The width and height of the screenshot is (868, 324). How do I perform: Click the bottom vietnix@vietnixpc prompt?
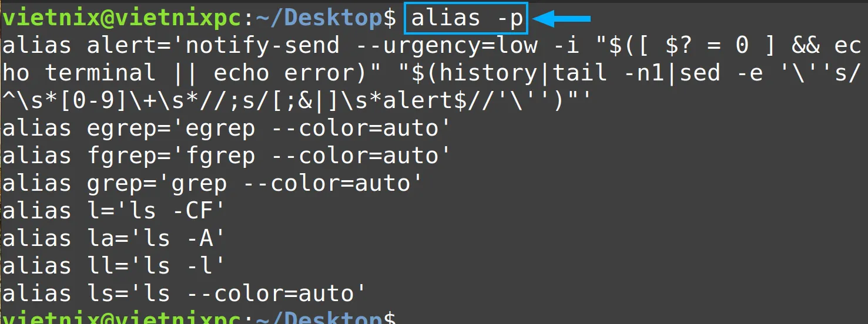point(122,318)
